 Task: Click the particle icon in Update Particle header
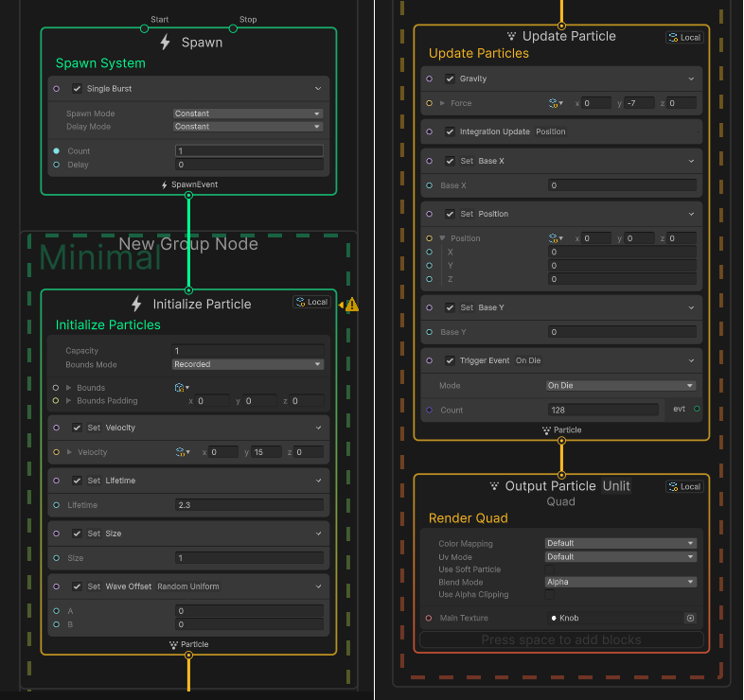(511, 36)
